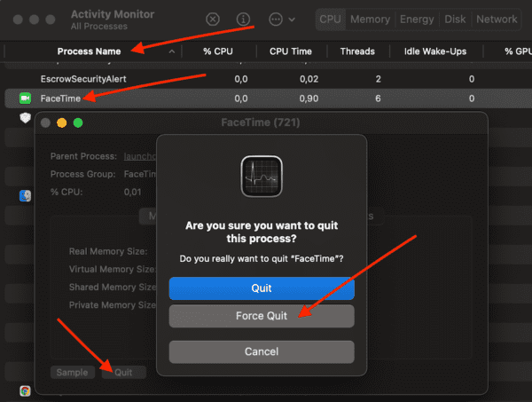Screen dimensions: 532x402
Task: Click Quit in FaceTime info window
Action: [x=123, y=373]
